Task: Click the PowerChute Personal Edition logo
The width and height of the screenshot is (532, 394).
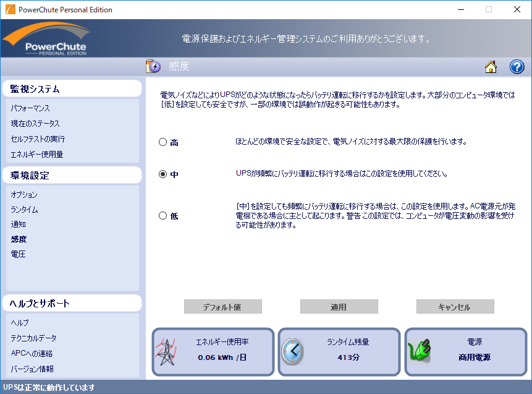Action: pos(46,39)
